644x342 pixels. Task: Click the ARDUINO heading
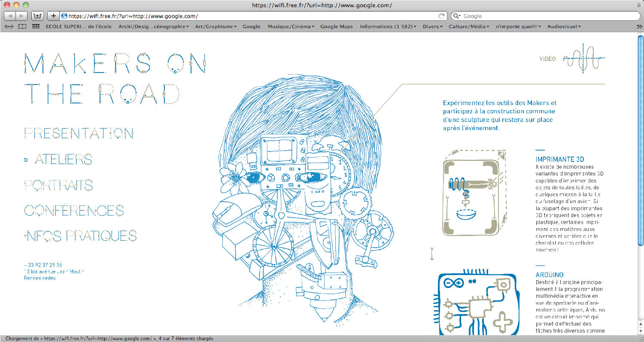550,275
